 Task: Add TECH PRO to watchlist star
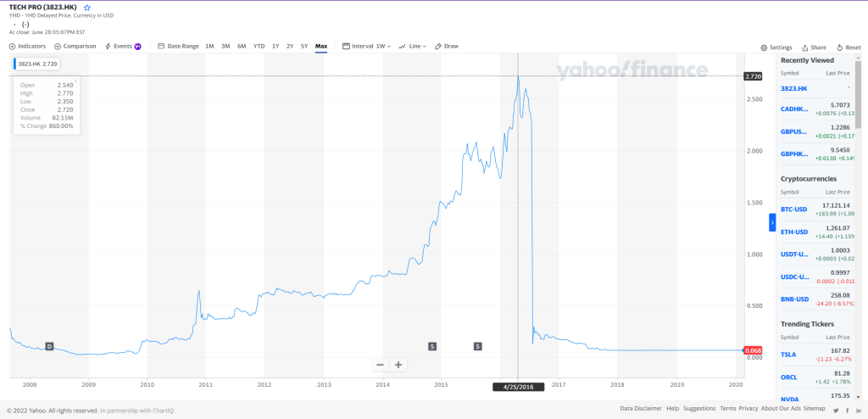pyautogui.click(x=86, y=7)
